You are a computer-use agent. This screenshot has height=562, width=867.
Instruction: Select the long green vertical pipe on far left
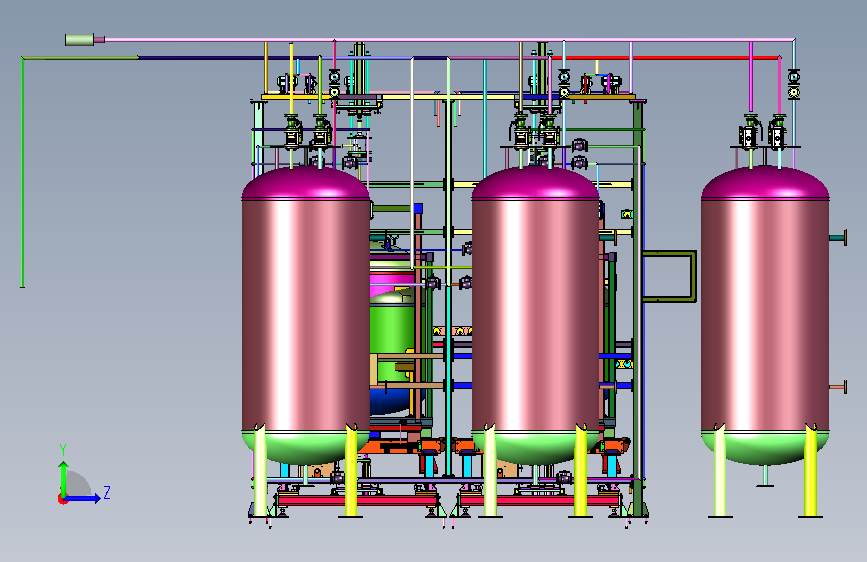pyautogui.click(x=22, y=173)
